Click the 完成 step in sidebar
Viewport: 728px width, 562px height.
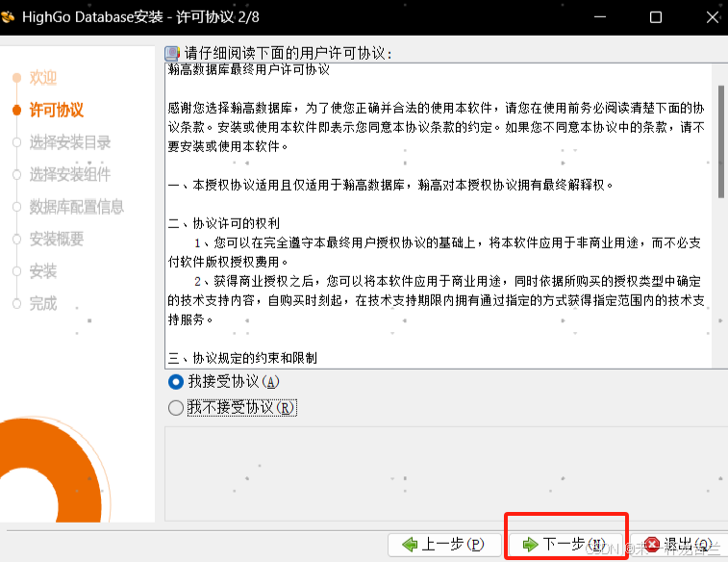coord(43,303)
